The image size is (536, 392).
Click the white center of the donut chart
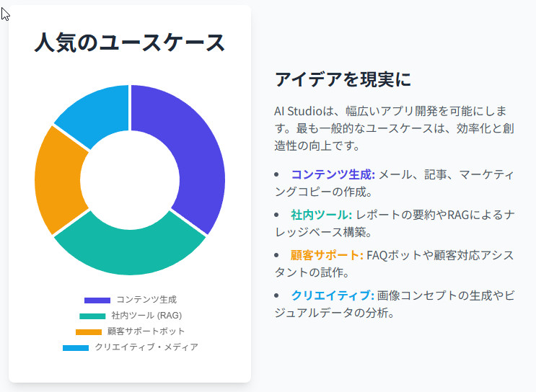[x=130, y=180]
